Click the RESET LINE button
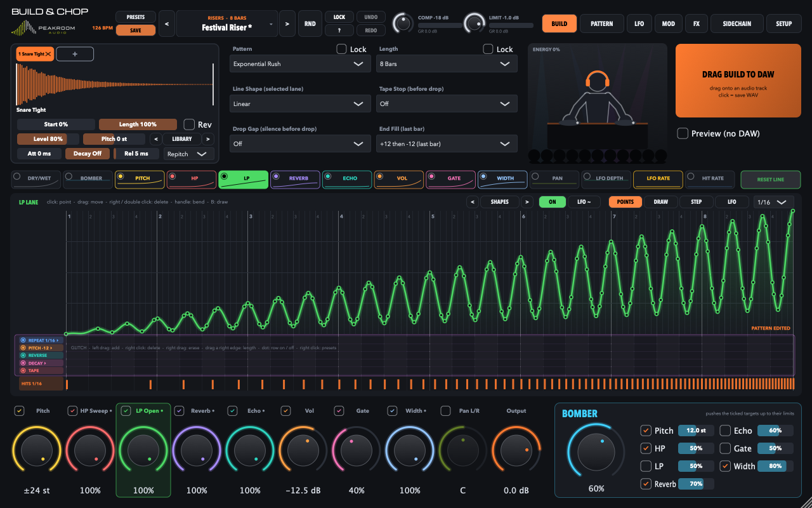 (771, 180)
